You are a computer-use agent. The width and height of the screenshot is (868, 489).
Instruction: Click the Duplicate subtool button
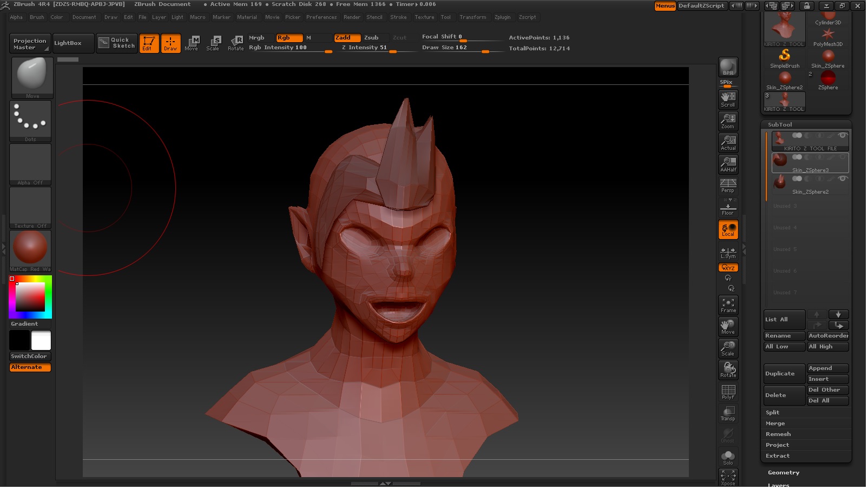click(x=786, y=375)
